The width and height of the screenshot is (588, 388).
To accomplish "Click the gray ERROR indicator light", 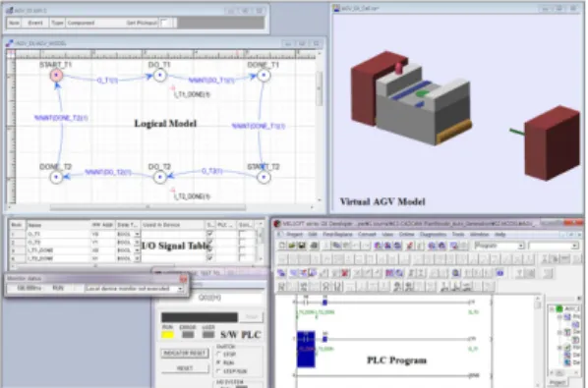I will pyautogui.click(x=188, y=334).
